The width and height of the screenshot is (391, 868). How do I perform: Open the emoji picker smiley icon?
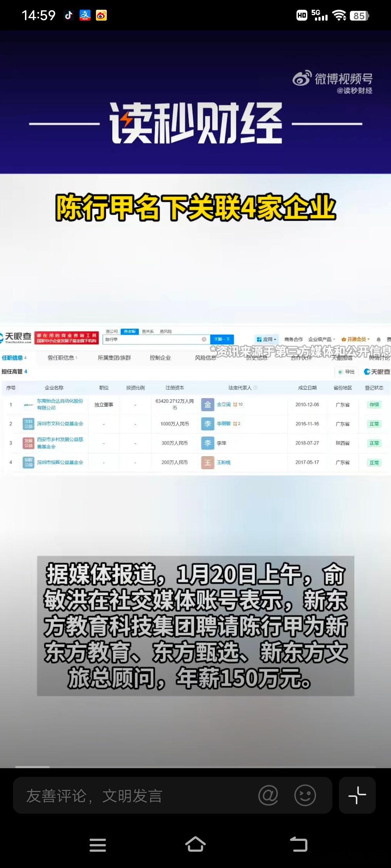(305, 795)
